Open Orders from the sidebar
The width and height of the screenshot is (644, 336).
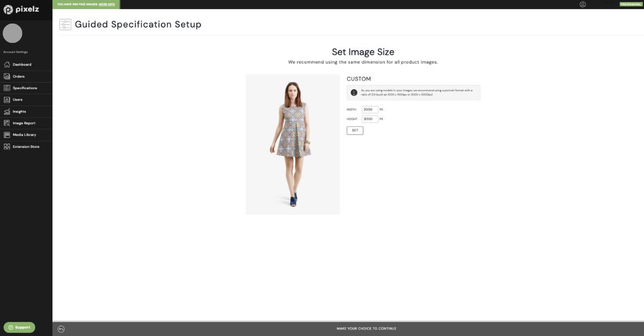18,76
